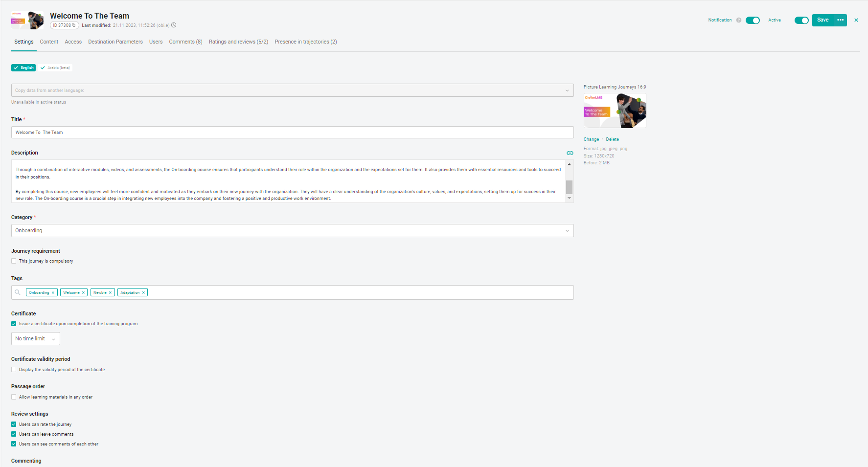Go to Destination Parameters tab
868x467 pixels.
click(x=115, y=42)
